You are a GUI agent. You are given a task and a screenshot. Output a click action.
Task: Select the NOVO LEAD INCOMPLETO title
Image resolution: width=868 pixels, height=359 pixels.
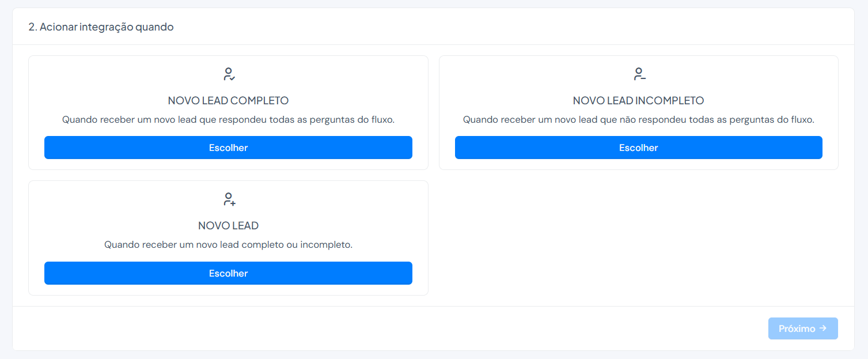click(x=639, y=101)
